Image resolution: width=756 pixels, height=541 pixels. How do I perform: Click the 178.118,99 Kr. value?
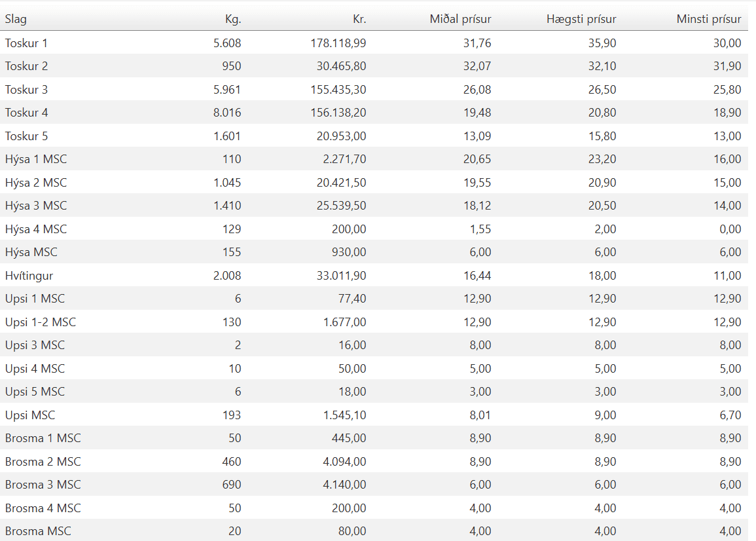coord(338,43)
